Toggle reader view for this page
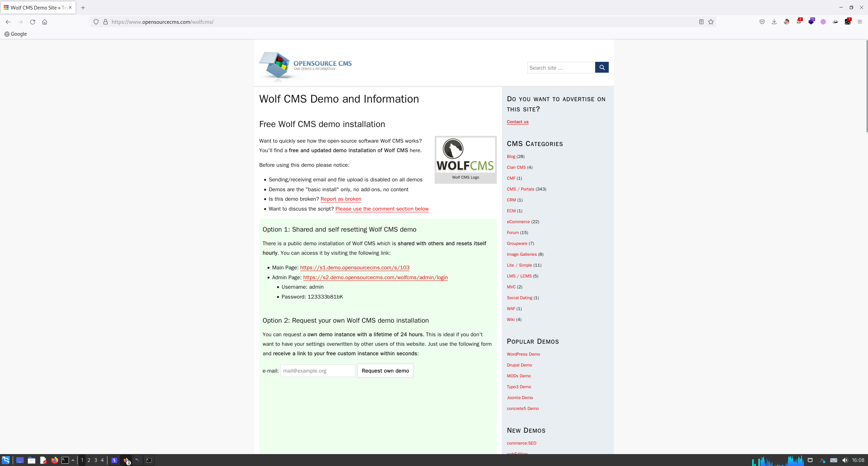Screen dimensions: 868x466 (701, 22)
